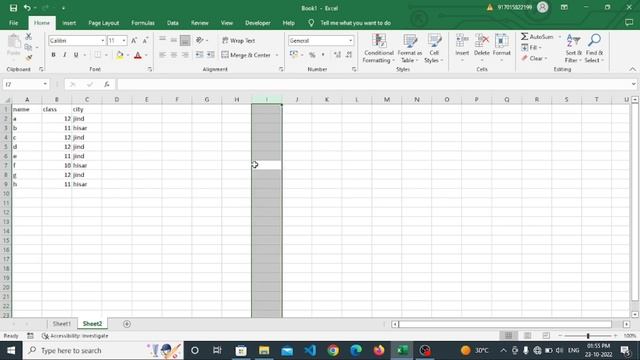
Task: Apply the red font color A
Action: coord(138,55)
